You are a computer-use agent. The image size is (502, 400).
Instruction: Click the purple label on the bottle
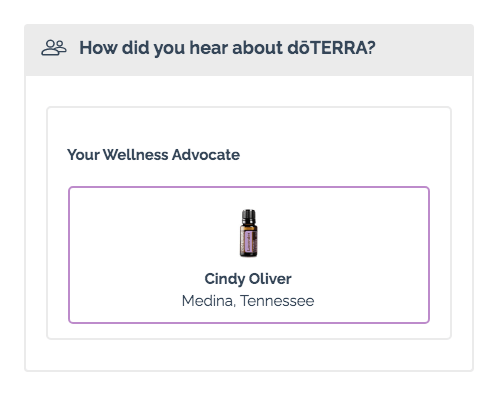[x=248, y=242]
